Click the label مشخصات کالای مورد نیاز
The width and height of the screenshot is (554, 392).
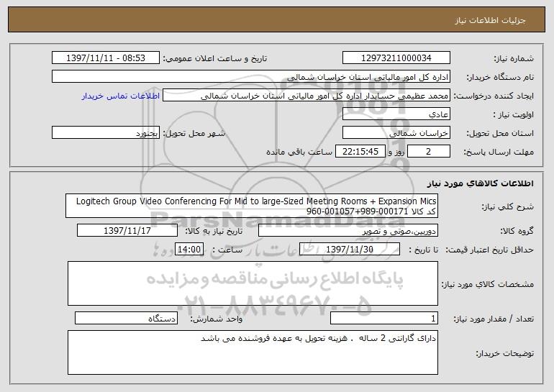[488, 284]
